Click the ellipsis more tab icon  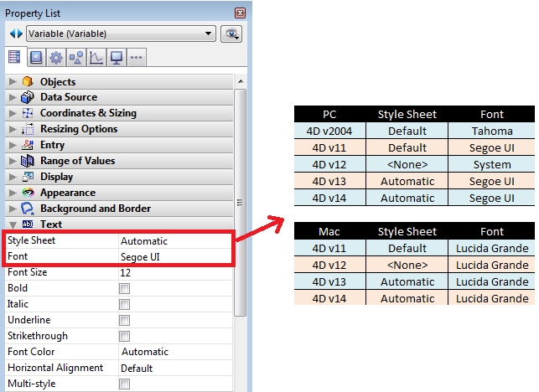click(x=137, y=58)
